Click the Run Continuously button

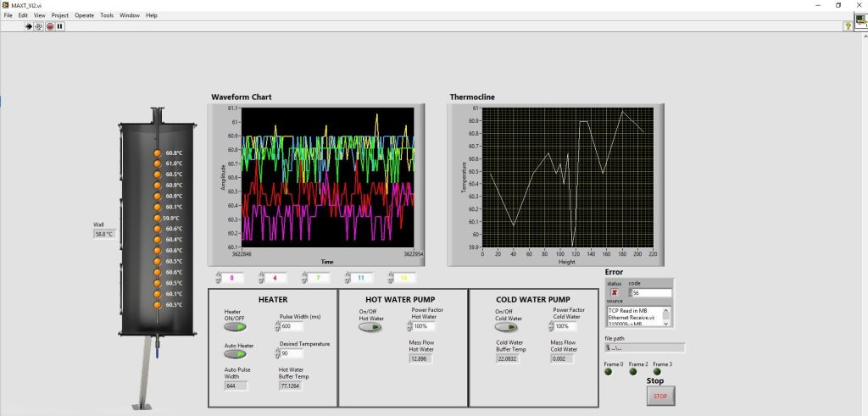39,26
